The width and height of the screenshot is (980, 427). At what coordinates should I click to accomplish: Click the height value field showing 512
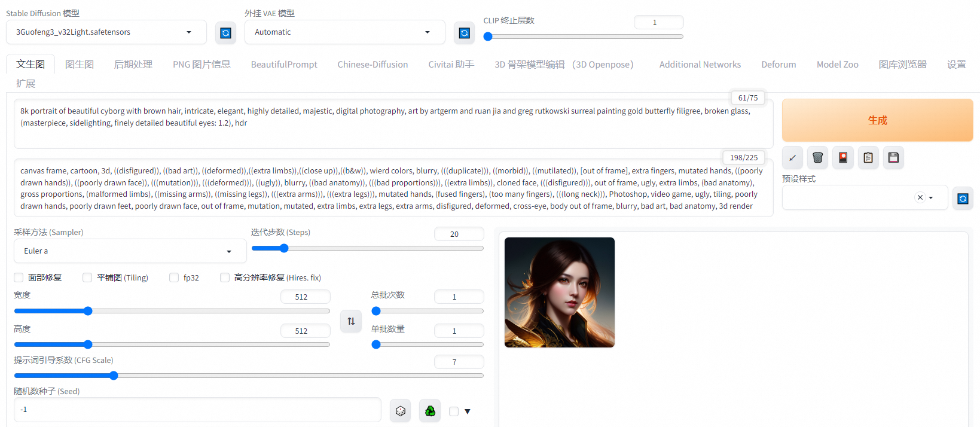[x=305, y=331]
